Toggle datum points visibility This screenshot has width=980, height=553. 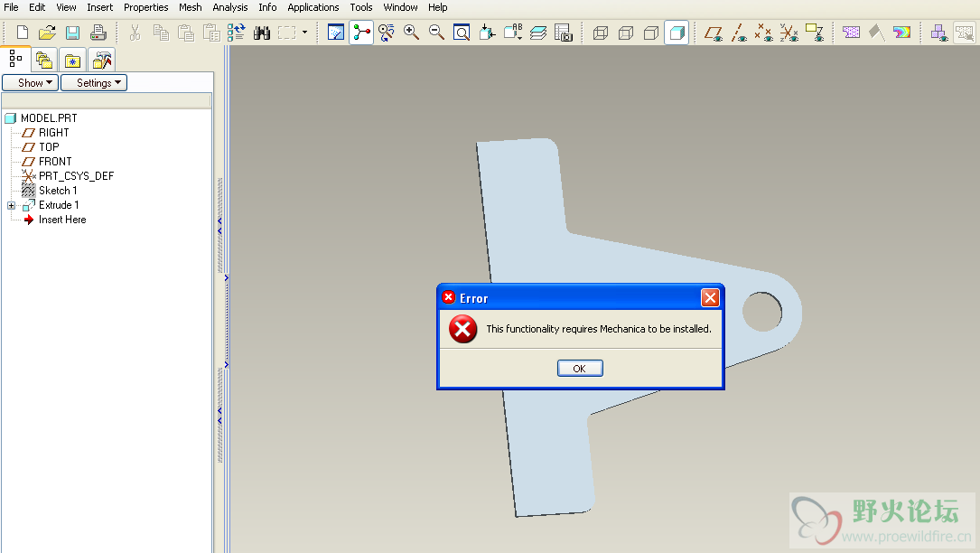764,33
